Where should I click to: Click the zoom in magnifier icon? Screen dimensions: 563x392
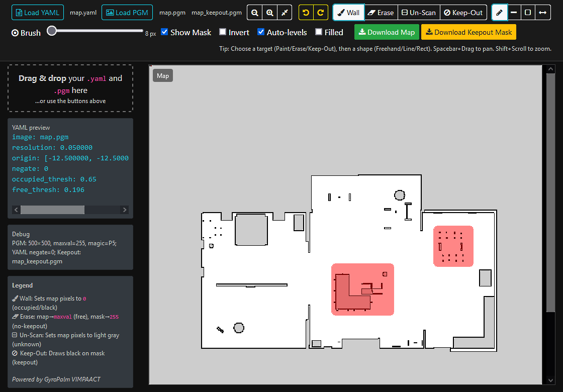pos(269,13)
